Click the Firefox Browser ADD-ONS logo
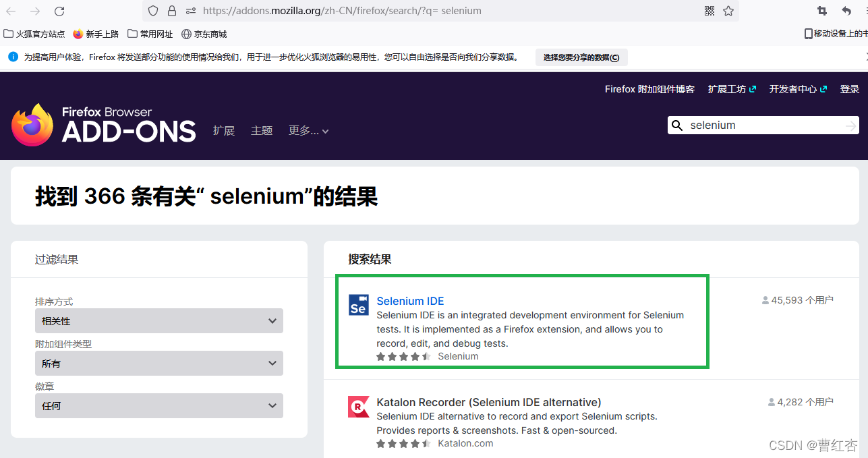Screen dimensions: 868x458 (x=103, y=125)
